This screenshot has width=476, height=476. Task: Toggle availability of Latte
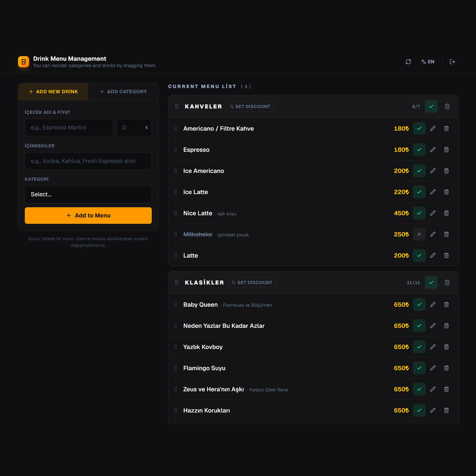[419, 256]
